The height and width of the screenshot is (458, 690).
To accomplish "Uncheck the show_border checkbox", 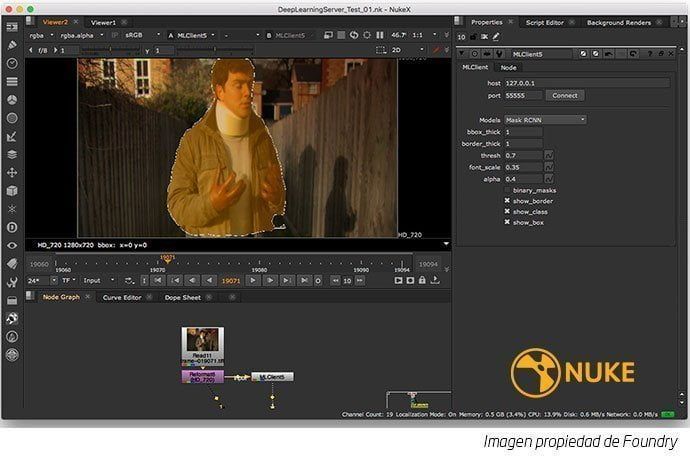I will click(x=507, y=201).
